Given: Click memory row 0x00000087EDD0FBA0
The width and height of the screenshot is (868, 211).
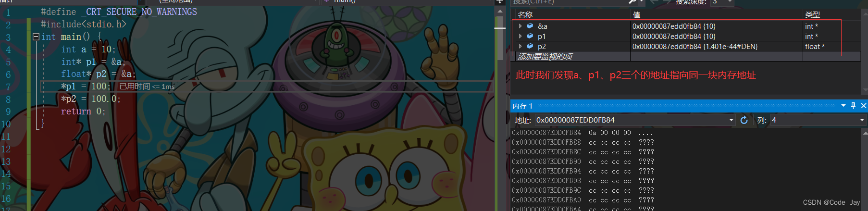Looking at the screenshot, I should [583, 200].
